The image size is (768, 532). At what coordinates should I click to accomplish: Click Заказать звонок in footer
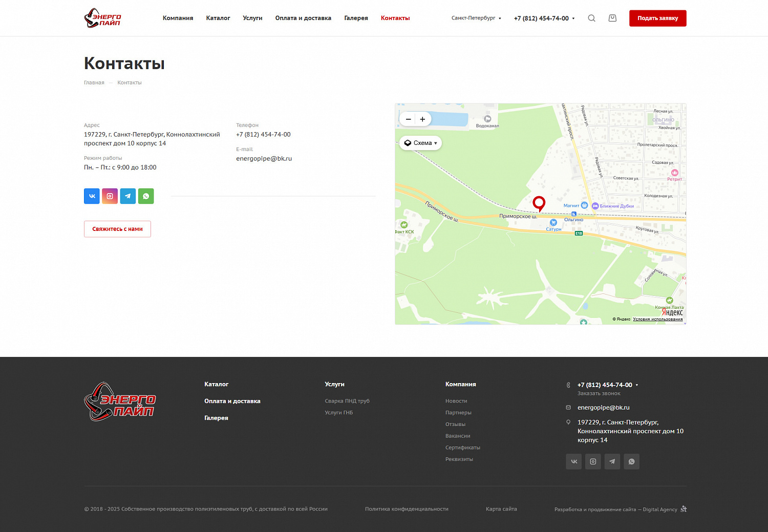[599, 394]
